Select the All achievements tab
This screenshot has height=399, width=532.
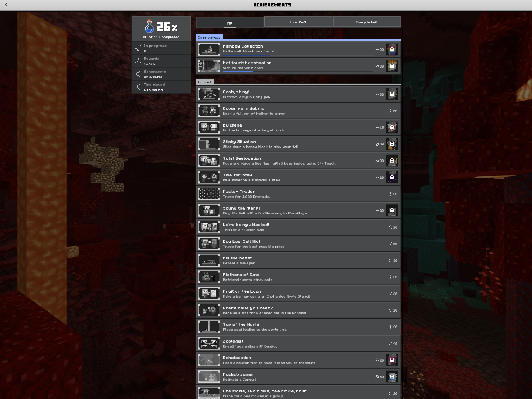tap(230, 23)
